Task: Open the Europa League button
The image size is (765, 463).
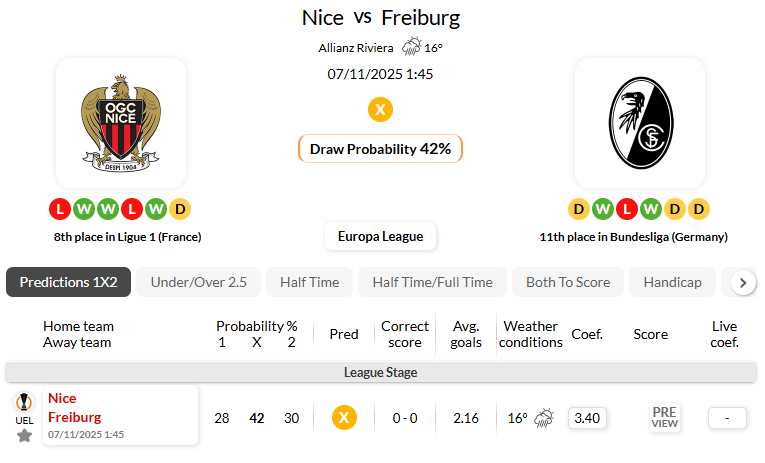Action: pos(380,236)
